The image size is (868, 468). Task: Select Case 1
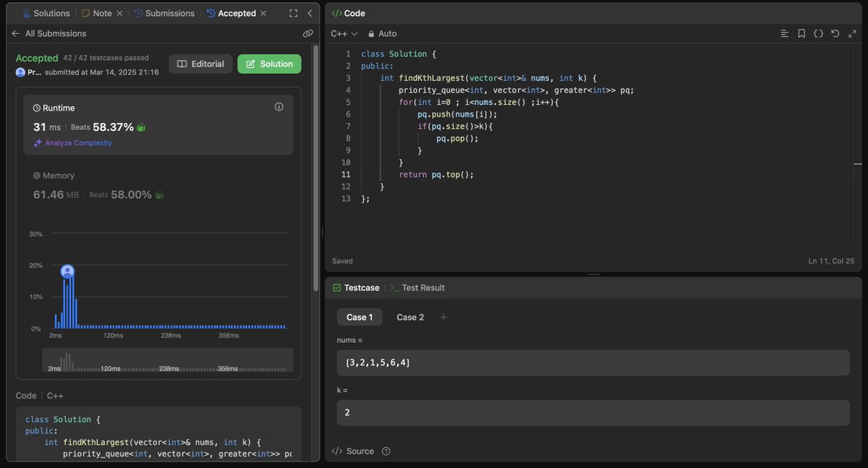(359, 317)
